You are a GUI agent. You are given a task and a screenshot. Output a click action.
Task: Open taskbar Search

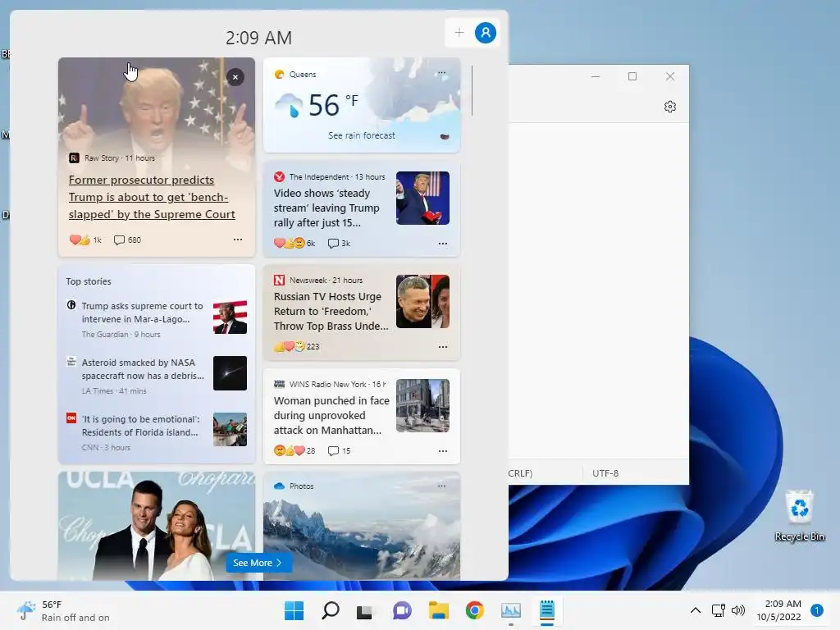pyautogui.click(x=330, y=610)
